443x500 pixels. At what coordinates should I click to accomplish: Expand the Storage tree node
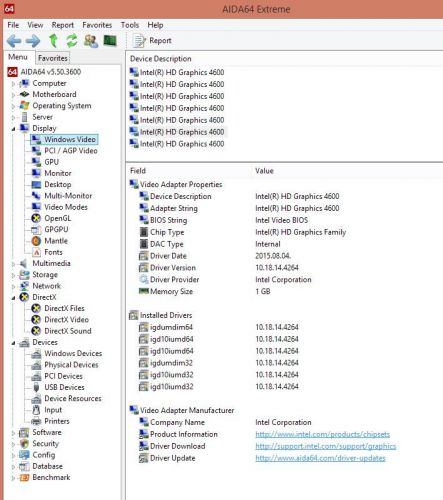pyautogui.click(x=13, y=275)
